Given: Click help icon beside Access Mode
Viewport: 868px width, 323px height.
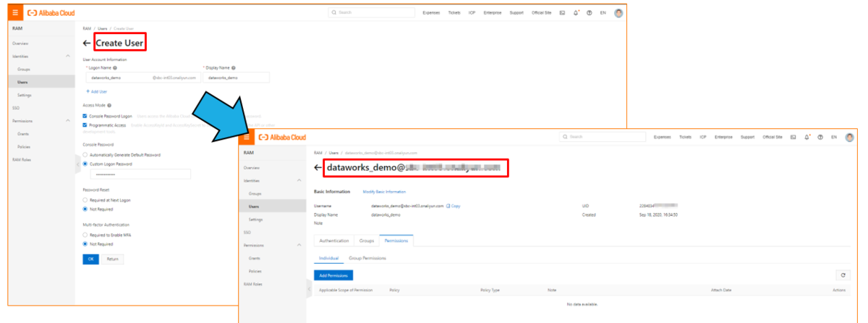Looking at the screenshot, I should 109,105.
